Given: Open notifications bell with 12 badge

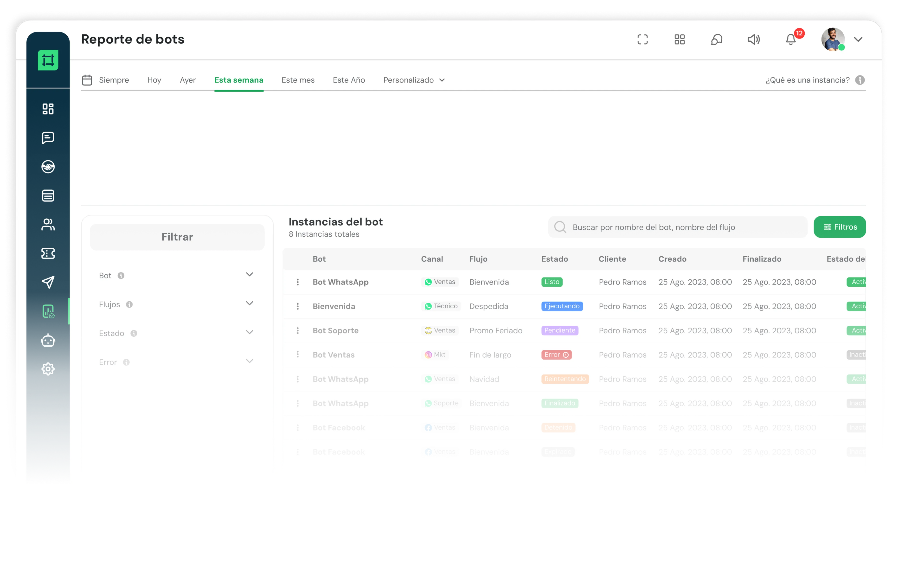Looking at the screenshot, I should 791,39.
